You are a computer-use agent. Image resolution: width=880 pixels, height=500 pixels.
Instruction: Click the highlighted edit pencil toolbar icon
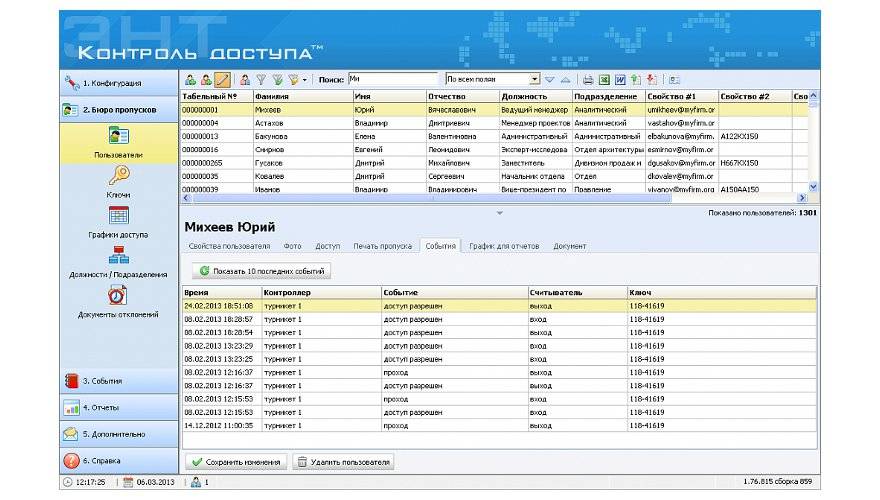click(222, 80)
